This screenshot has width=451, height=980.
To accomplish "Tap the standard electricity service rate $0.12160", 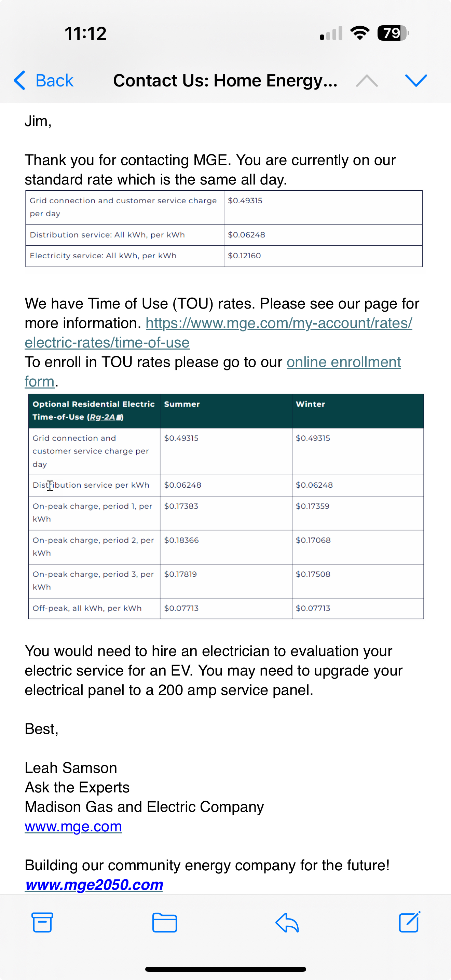I will [x=244, y=256].
